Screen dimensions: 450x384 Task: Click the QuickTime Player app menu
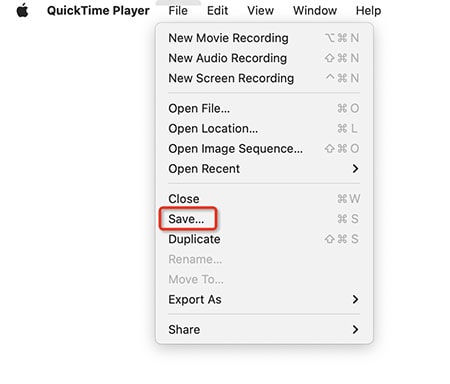(98, 11)
